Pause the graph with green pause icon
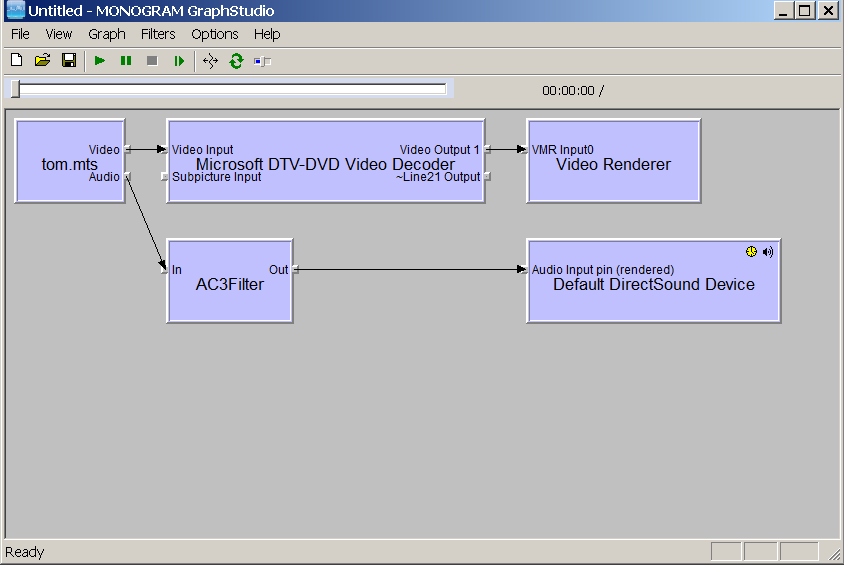This screenshot has width=844, height=565. point(126,61)
